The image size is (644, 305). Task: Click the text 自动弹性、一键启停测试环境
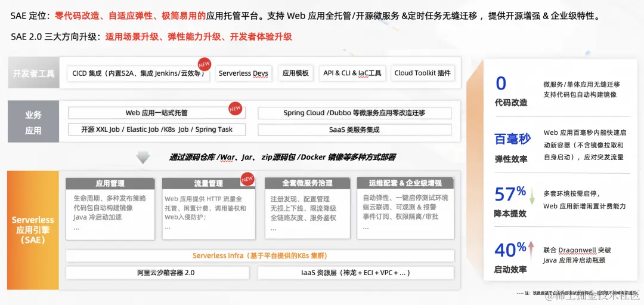click(x=406, y=198)
